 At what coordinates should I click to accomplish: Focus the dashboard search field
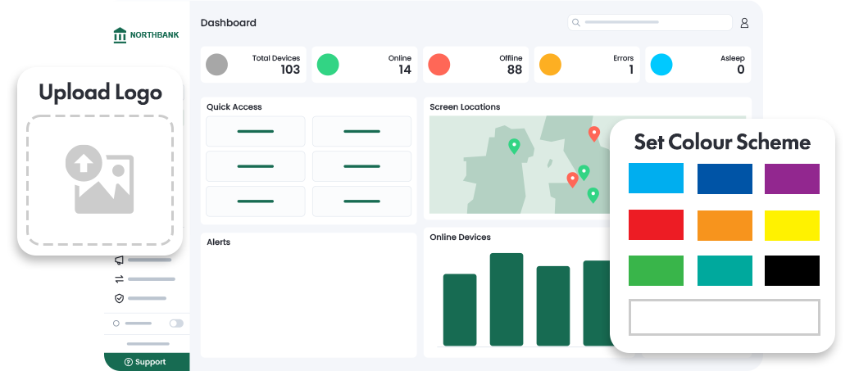point(650,23)
